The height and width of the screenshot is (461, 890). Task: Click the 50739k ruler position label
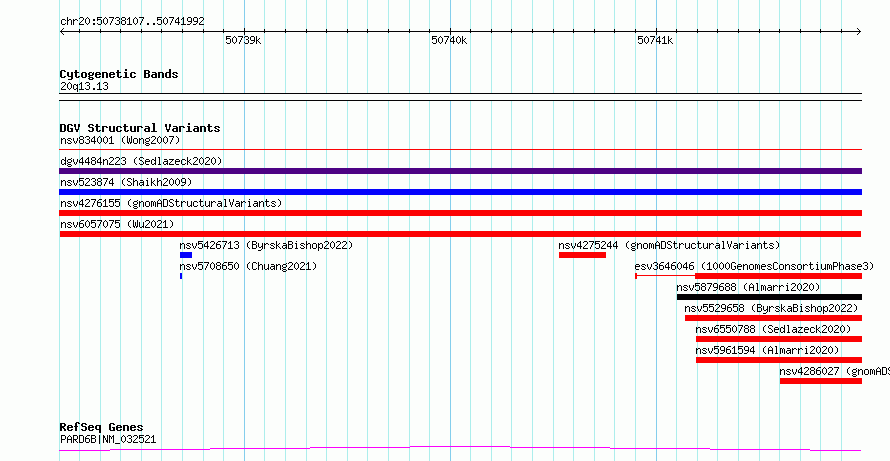coord(243,40)
